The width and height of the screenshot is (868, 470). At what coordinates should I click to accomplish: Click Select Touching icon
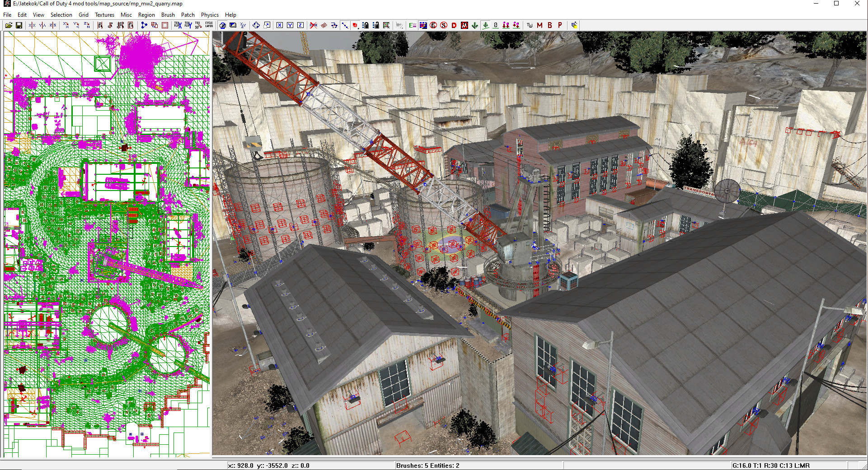point(110,25)
